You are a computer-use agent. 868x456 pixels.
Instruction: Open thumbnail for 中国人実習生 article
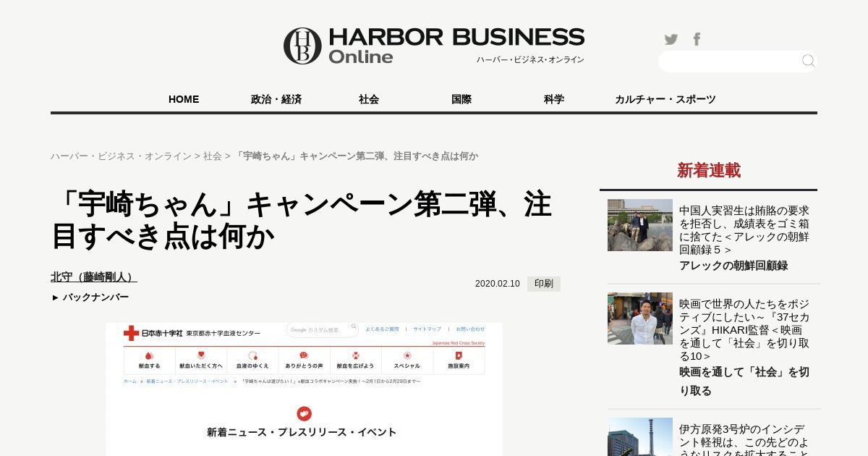[x=640, y=225]
